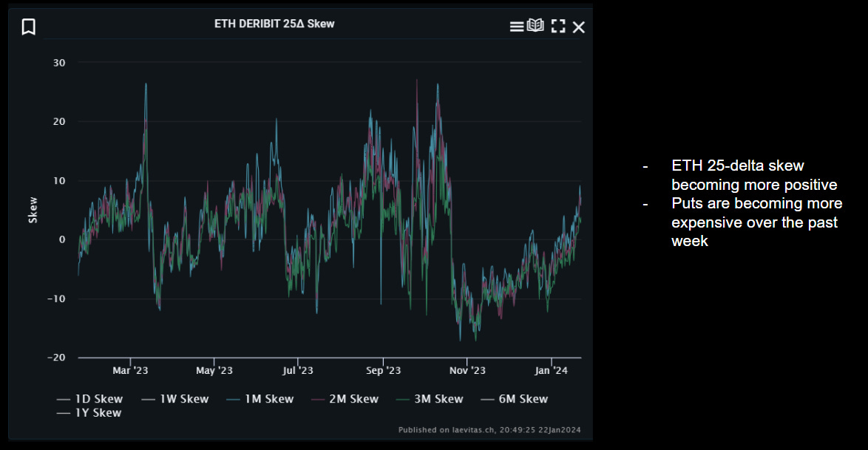Screen dimensions: 868x450
Task: Click the Sep '23 x-axis label
Action: coord(383,370)
